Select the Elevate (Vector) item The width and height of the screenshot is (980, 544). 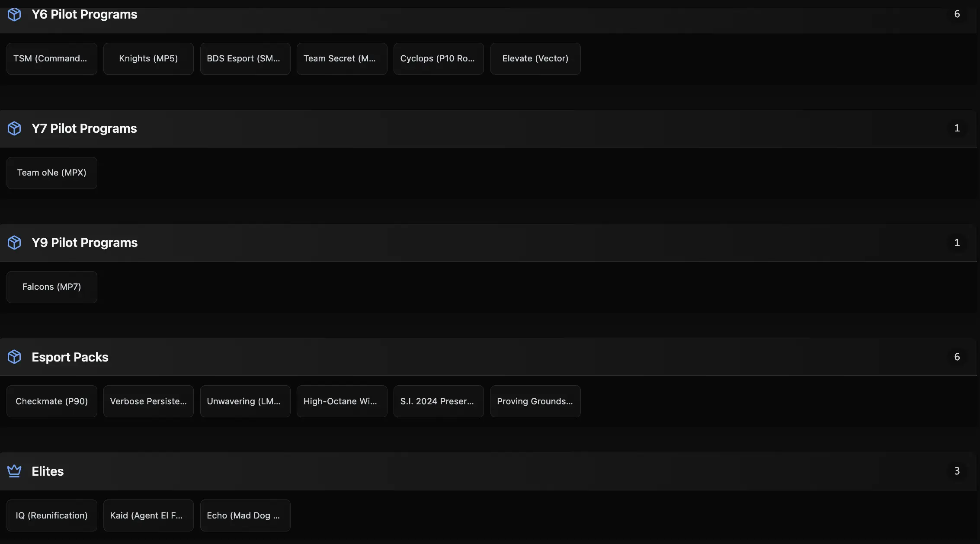[x=535, y=59]
